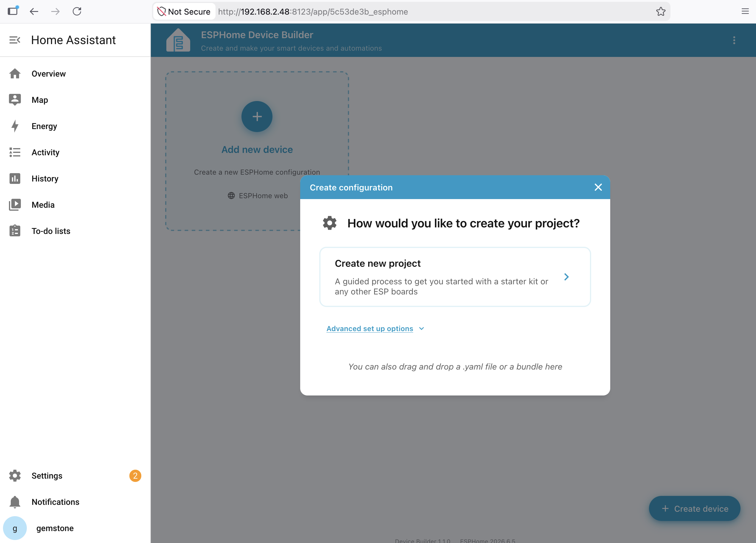Click the Create configuration dialog title
Viewport: 756px width, 543px height.
coord(351,187)
